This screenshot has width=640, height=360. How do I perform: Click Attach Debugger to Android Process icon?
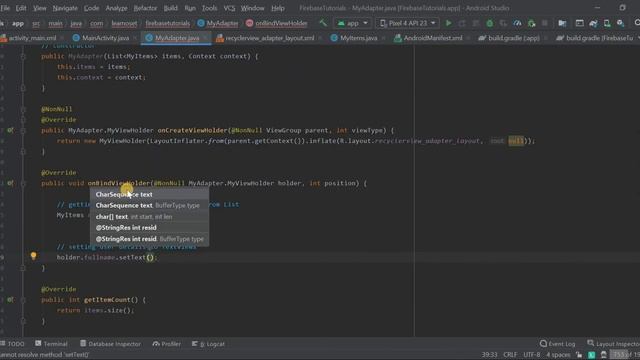coord(531,23)
